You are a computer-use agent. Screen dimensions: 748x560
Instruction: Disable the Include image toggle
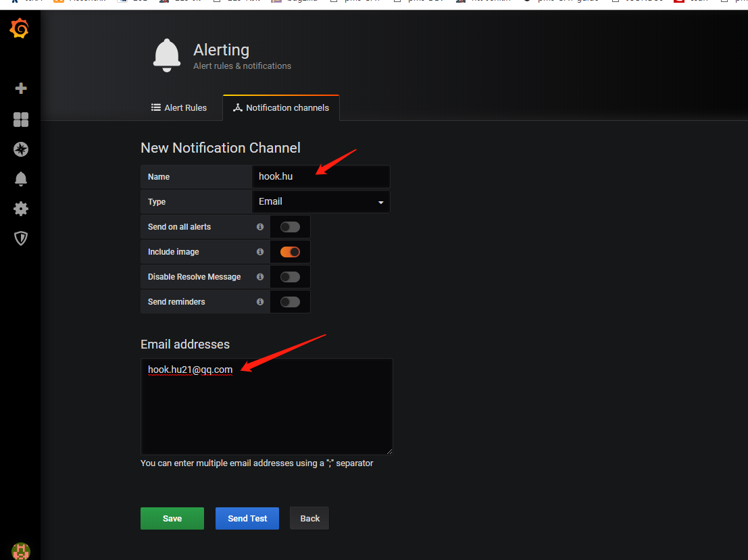point(290,251)
